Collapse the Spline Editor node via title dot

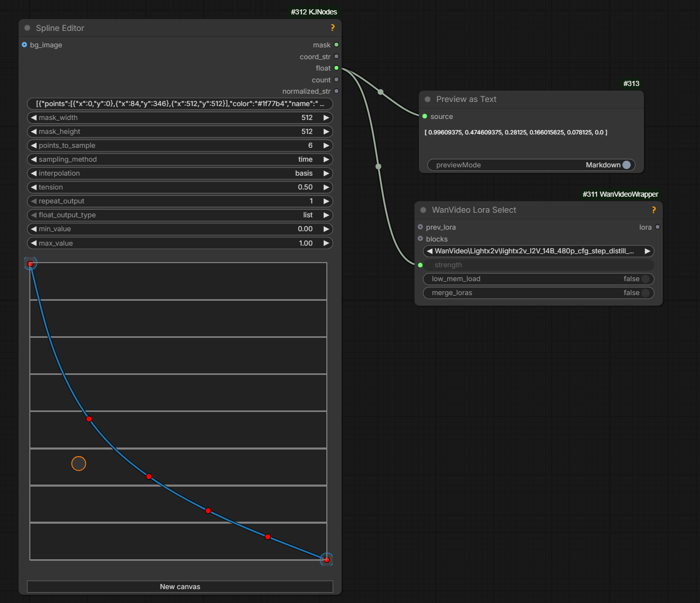pyautogui.click(x=28, y=28)
